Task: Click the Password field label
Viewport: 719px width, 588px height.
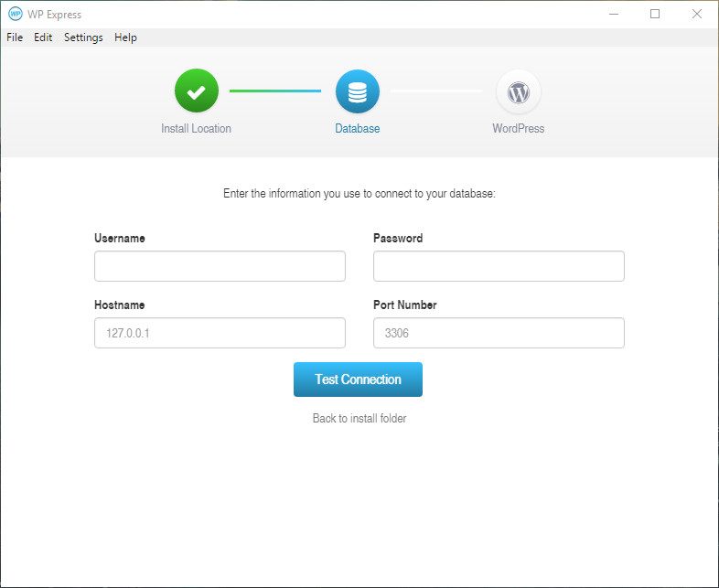Action: click(398, 239)
